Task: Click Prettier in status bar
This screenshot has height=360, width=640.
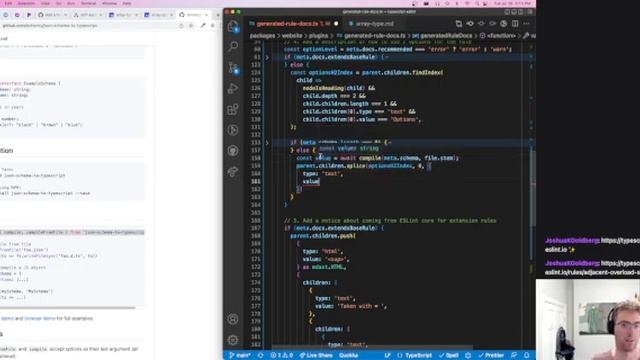Action: click(x=491, y=355)
